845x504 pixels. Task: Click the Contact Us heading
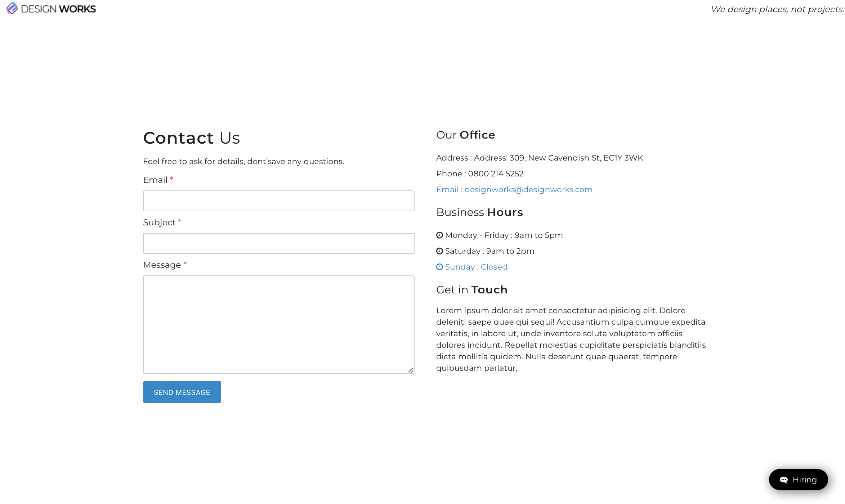click(191, 138)
